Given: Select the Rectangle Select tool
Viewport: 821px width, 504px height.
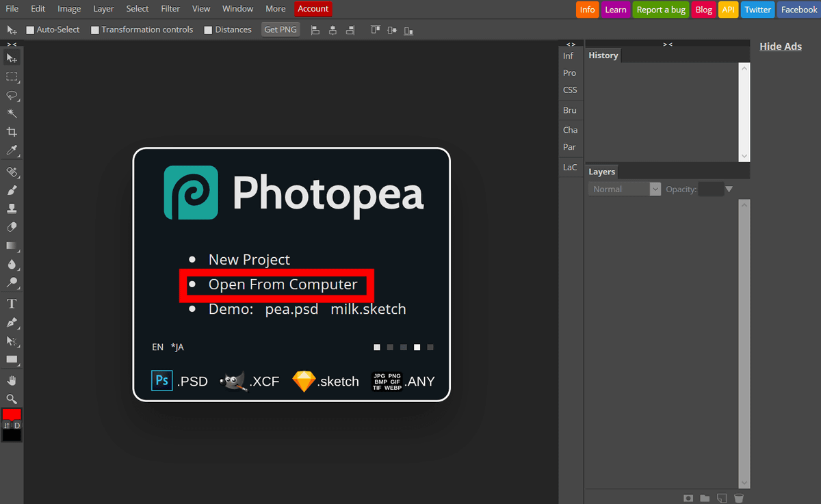Looking at the screenshot, I should point(12,77).
